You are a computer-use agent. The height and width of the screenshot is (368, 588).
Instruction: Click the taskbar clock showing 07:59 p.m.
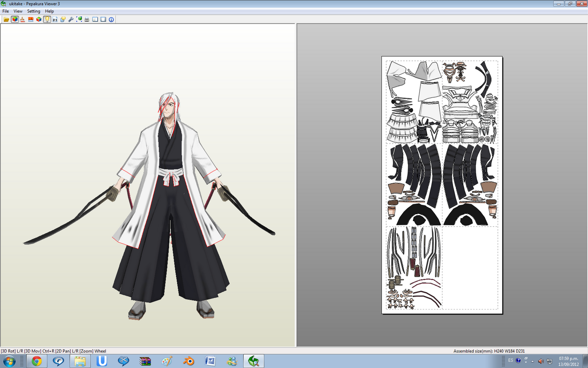click(568, 361)
